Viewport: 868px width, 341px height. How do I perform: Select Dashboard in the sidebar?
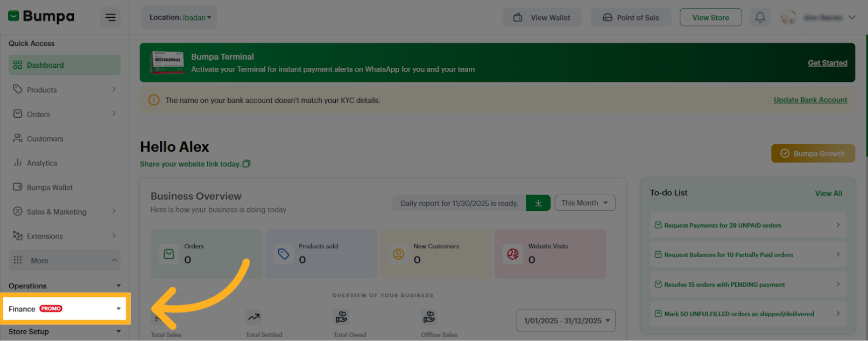[65, 65]
